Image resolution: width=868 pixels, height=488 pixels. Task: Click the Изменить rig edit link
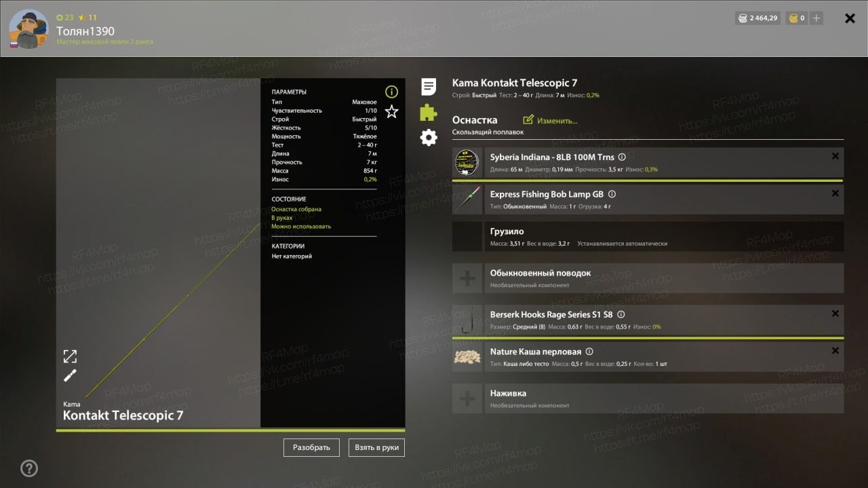pos(550,120)
